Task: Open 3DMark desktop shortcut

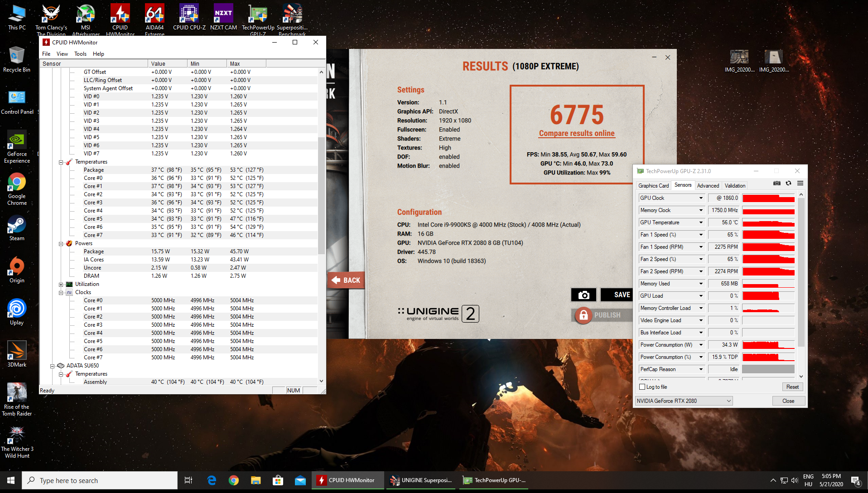Action: click(x=17, y=354)
